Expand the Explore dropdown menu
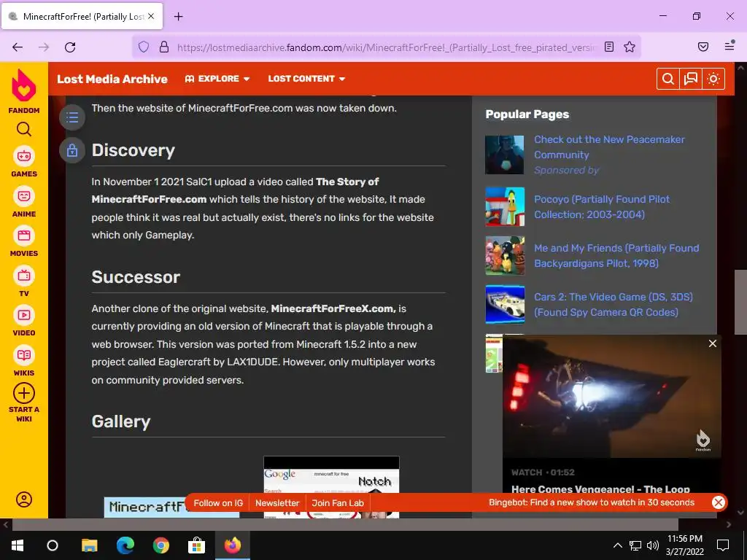 coord(217,79)
